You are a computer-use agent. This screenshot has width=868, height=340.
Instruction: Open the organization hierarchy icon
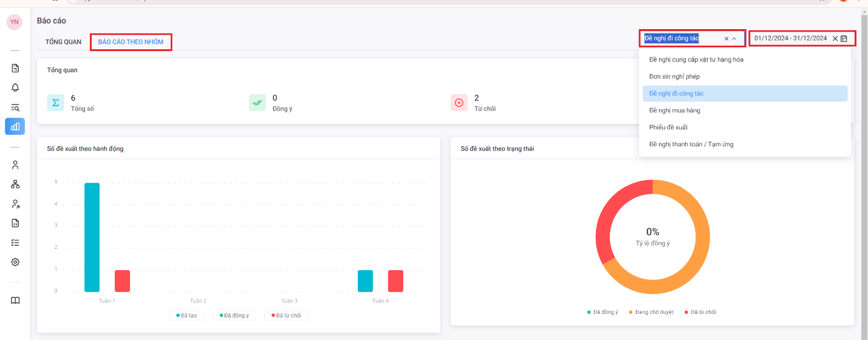(15, 184)
